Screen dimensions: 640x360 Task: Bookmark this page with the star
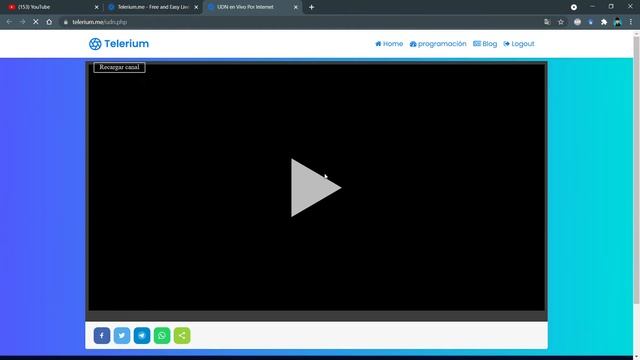pyautogui.click(x=561, y=22)
